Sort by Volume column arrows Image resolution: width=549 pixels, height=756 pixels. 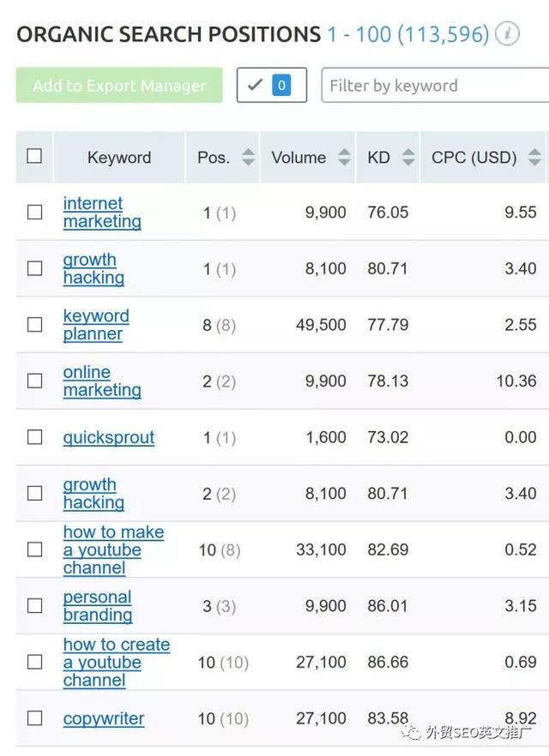(344, 157)
